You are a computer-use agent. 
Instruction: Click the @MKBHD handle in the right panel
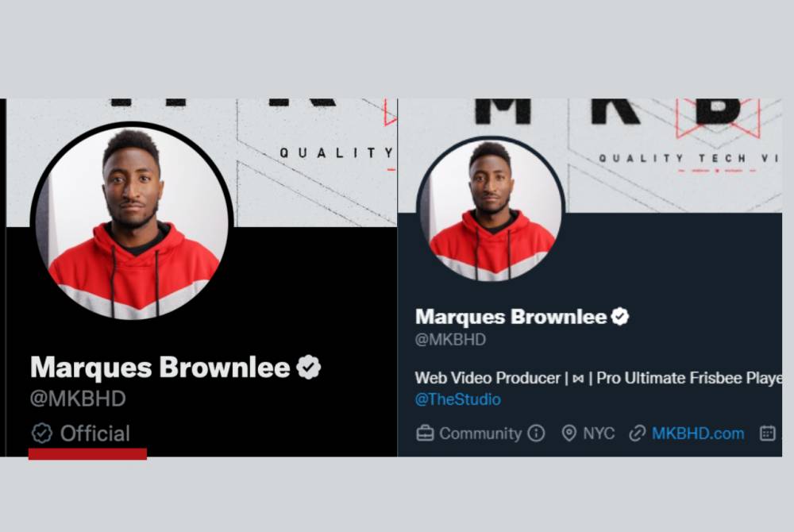450,339
